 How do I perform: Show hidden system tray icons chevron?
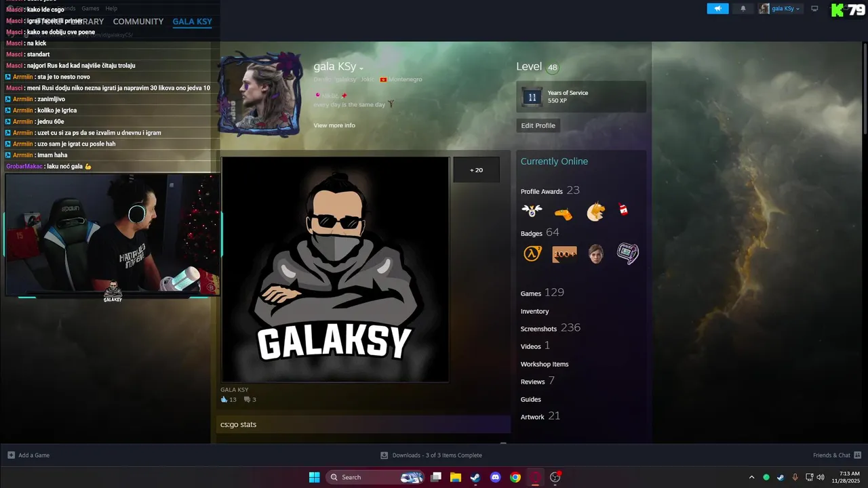coord(751,477)
